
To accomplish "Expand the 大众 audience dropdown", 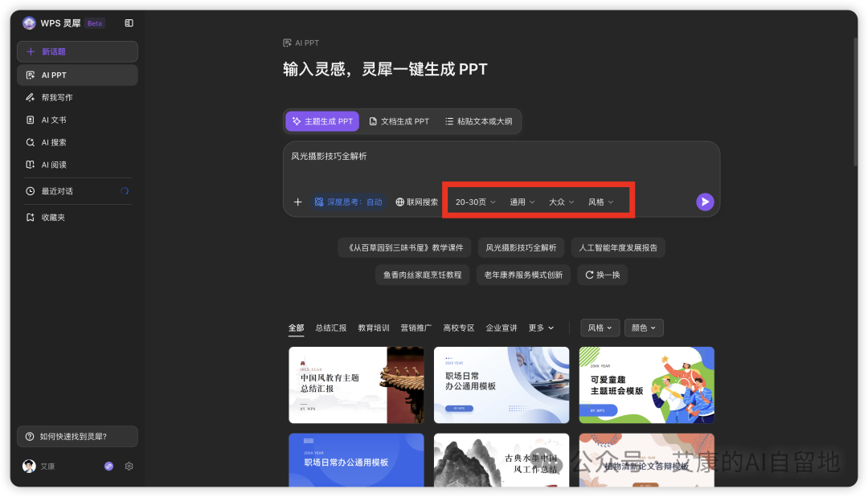I will point(560,202).
